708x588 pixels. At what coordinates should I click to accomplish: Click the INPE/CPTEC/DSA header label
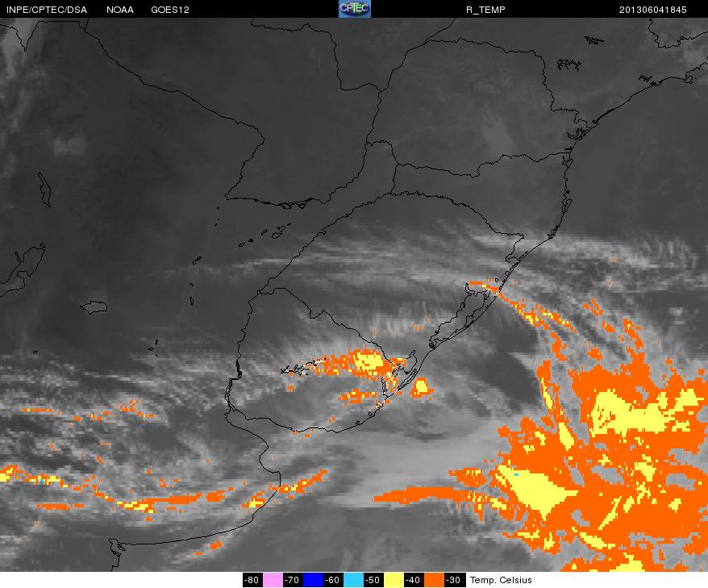(47, 10)
